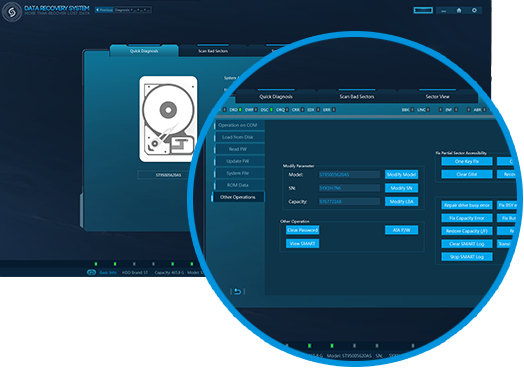Select Operation on COM sidebar item

click(238, 125)
